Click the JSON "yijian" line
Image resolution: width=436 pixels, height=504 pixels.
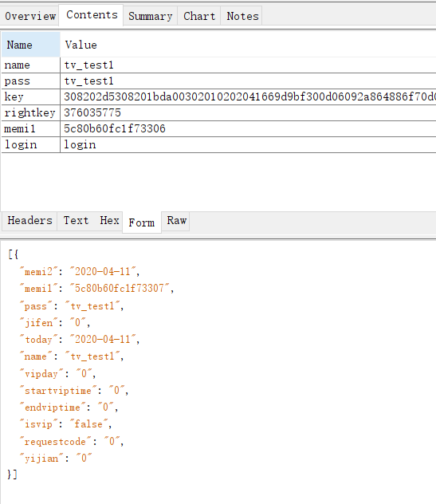[56, 458]
